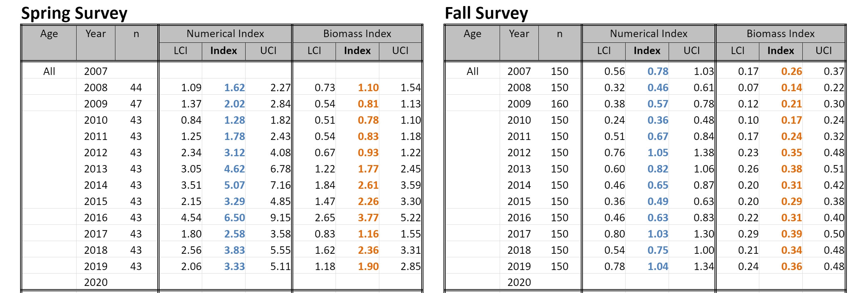Click the Age column header in Spring Survey
This screenshot has width=868, height=293.
click(49, 34)
